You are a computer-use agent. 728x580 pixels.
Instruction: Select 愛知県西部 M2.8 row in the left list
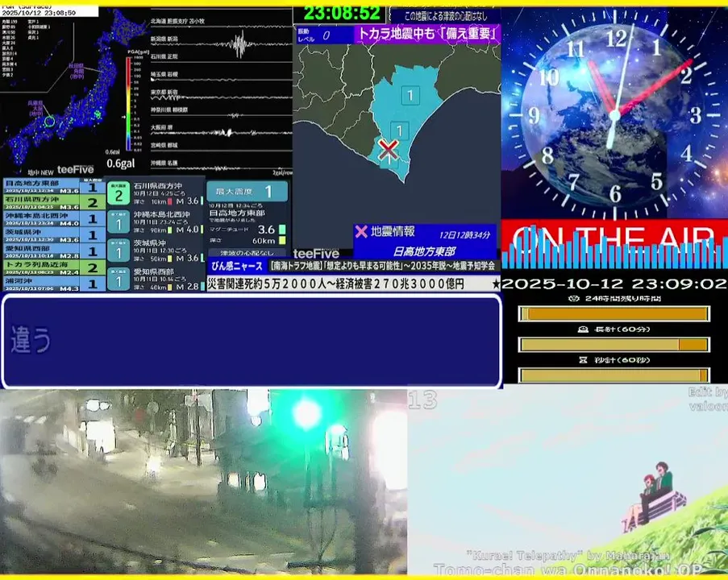54,251
